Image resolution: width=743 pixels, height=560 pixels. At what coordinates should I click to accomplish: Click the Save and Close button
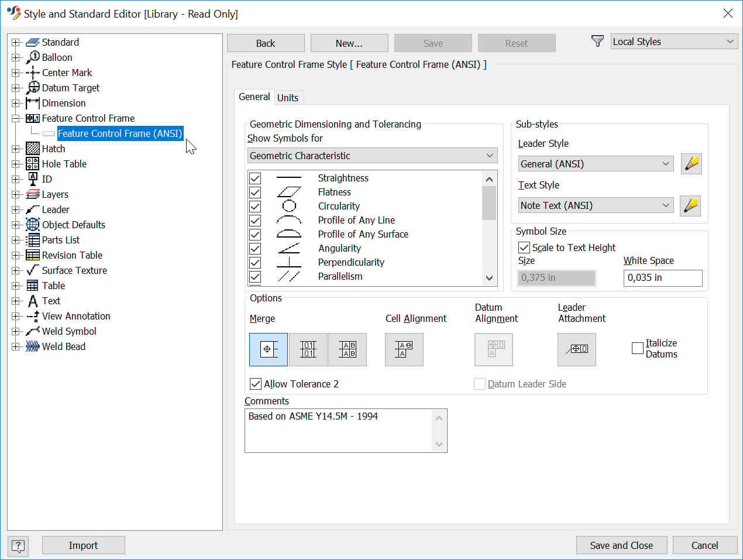621,545
